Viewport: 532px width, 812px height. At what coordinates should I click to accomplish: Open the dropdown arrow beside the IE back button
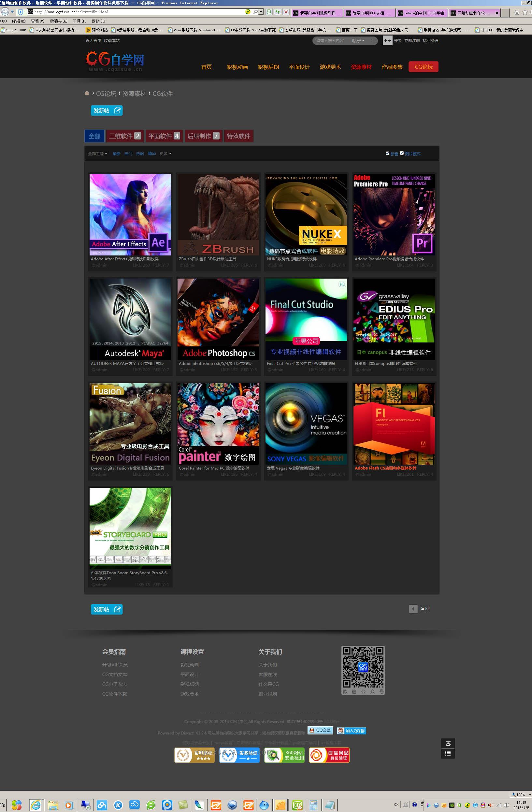(x=12, y=12)
